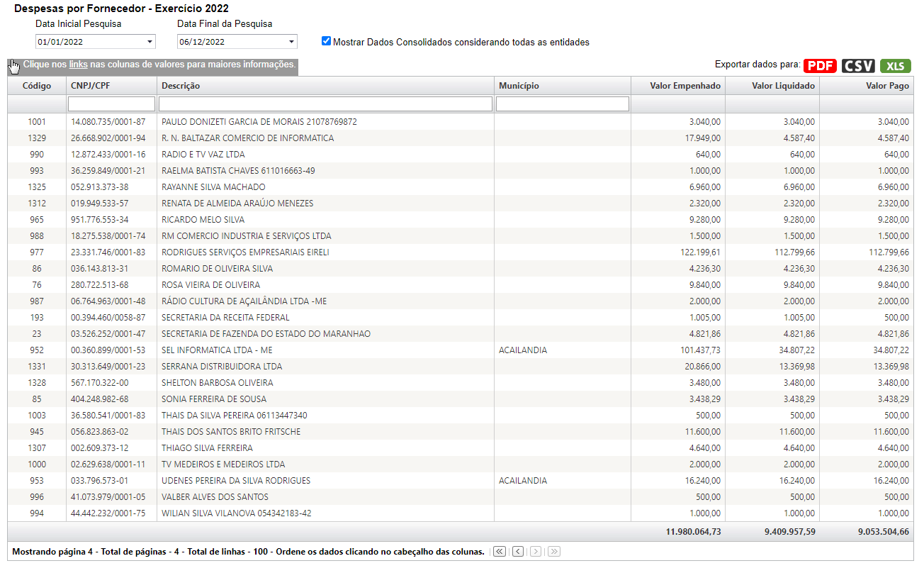The width and height of the screenshot is (924, 573).
Task: Go to next page of results
Action: tap(536, 552)
